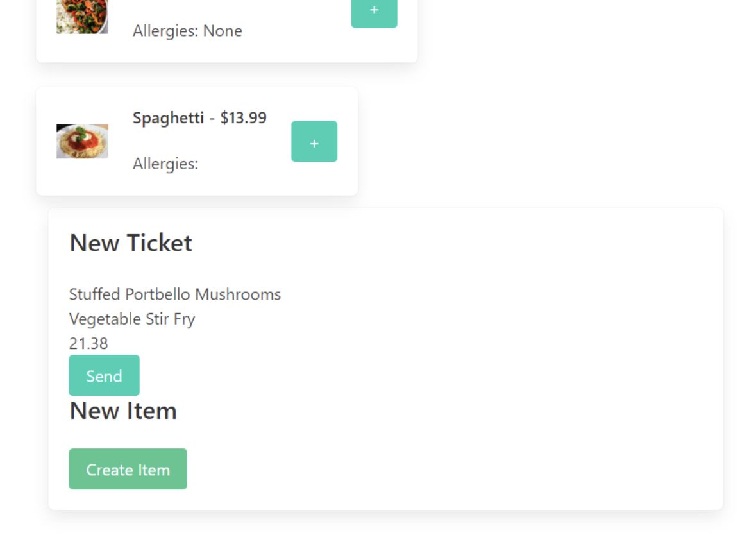Click the vegetable rice dish photo
This screenshot has height=560, width=756.
[x=82, y=17]
